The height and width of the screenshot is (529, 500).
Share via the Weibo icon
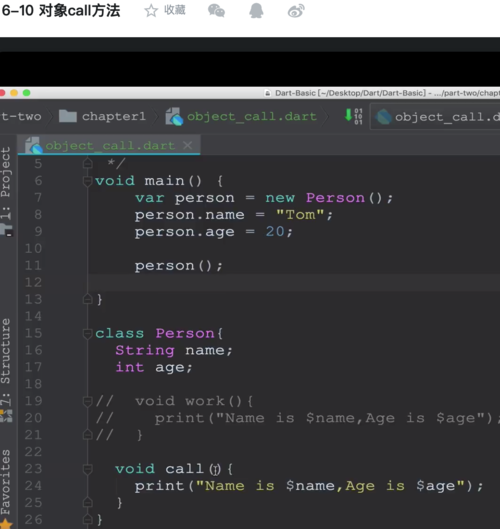point(296,11)
